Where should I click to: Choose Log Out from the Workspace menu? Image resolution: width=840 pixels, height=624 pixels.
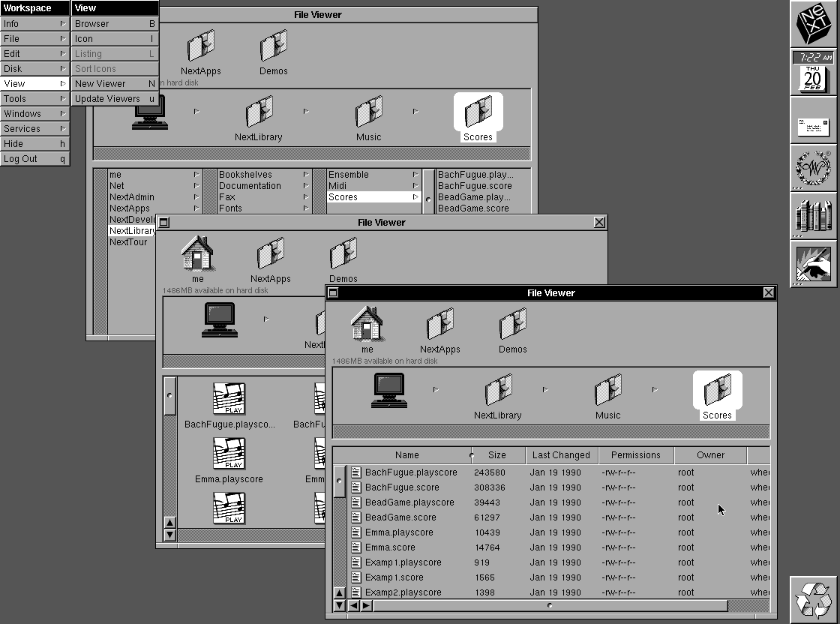coord(34,158)
